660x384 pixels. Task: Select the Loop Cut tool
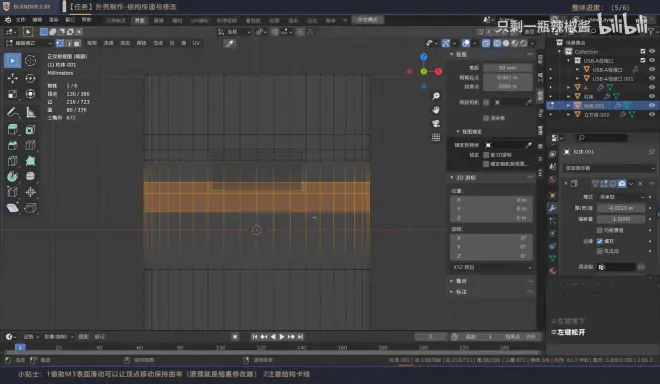(30, 145)
